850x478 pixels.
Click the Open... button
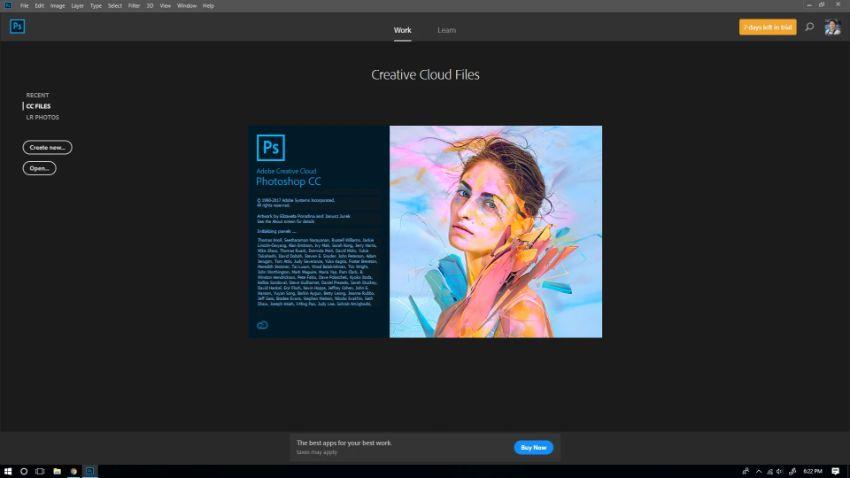click(x=39, y=168)
